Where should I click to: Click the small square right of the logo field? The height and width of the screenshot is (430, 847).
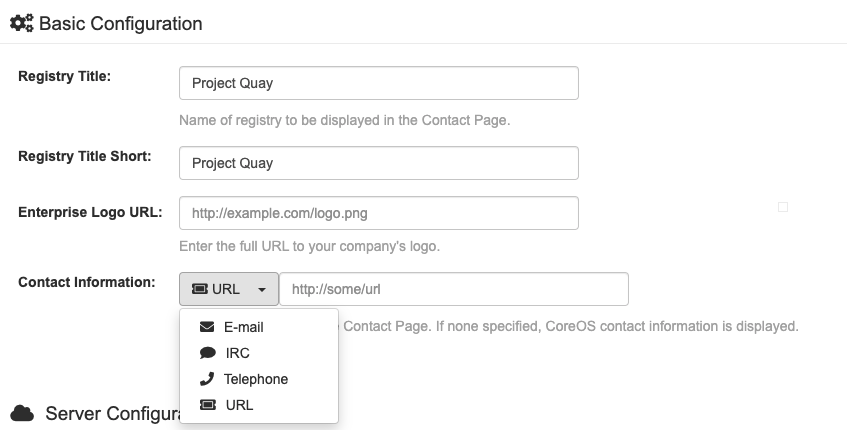(x=783, y=207)
